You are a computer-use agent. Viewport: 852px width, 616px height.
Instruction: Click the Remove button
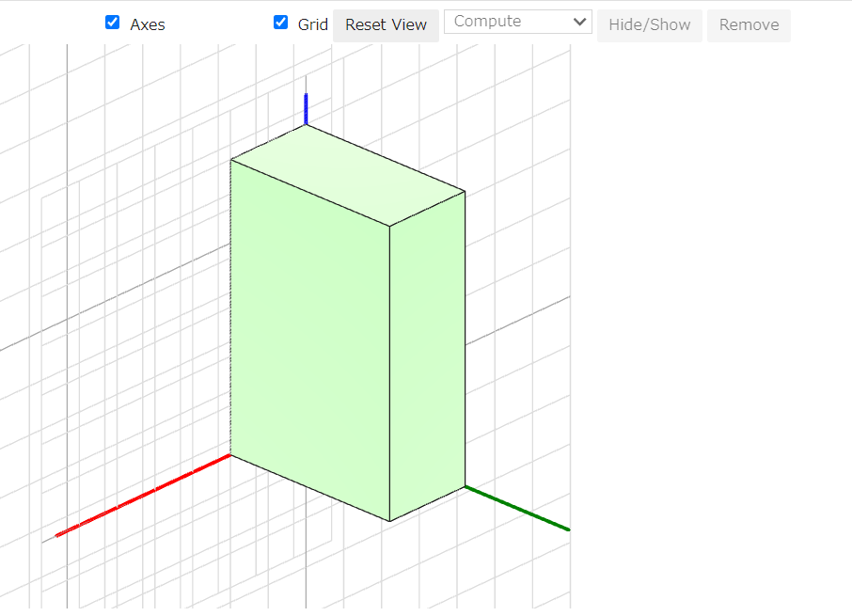(749, 25)
